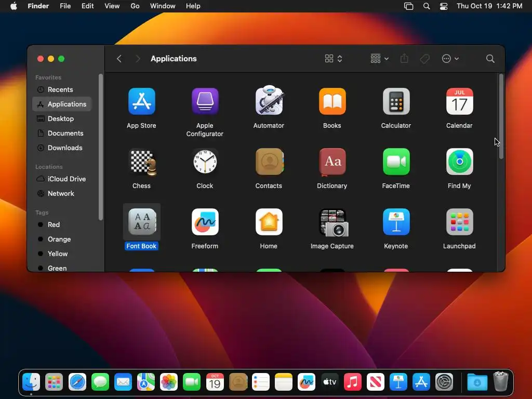The image size is (532, 399).
Task: Open the App Store application icon
Action: click(x=141, y=101)
